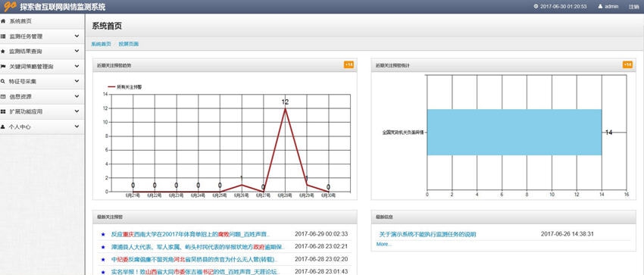
Task: Click the blue star beside 反应重庆西南大学 alert
Action: point(103,234)
